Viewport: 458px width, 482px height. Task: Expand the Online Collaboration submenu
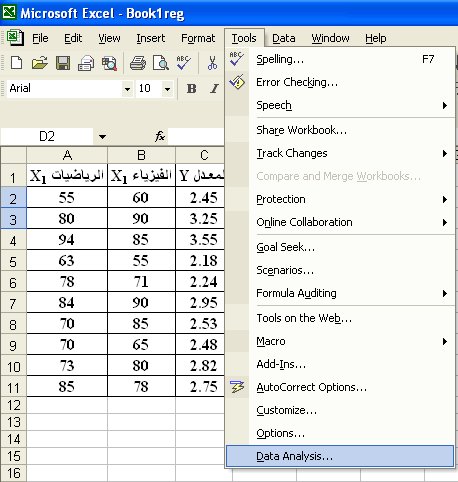(x=445, y=222)
